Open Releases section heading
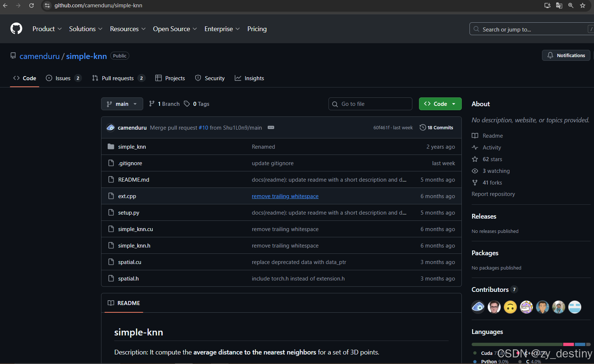The height and width of the screenshot is (364, 594). click(x=484, y=216)
